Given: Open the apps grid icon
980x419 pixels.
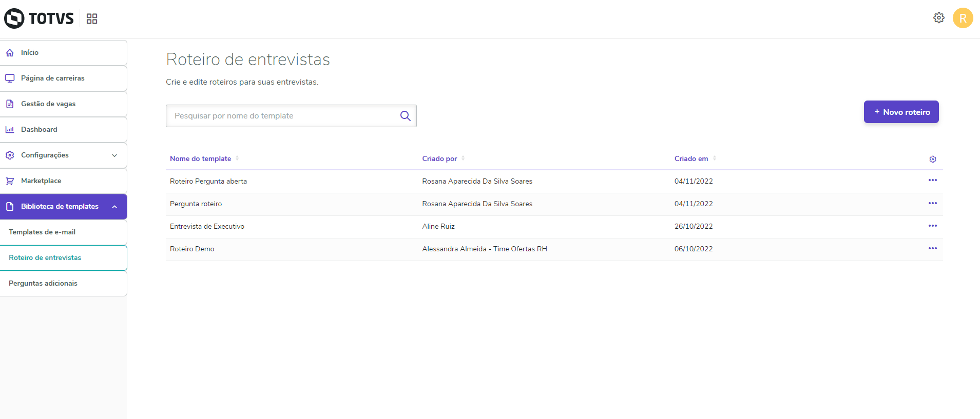Looking at the screenshot, I should 92,19.
